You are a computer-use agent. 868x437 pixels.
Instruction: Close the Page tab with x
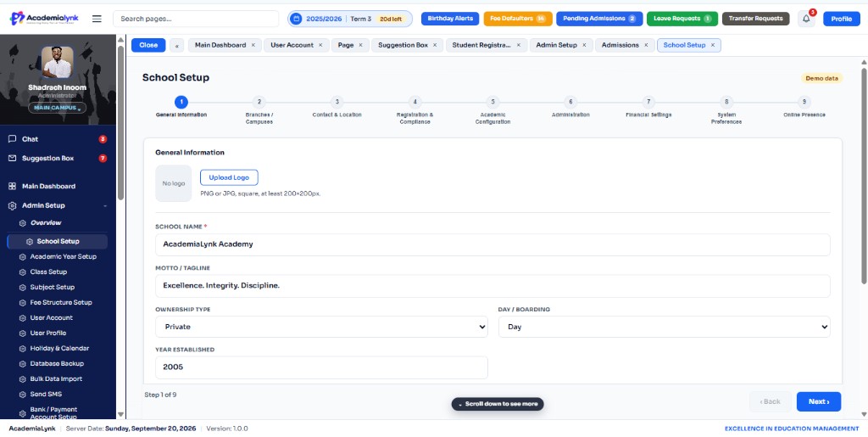click(x=360, y=46)
